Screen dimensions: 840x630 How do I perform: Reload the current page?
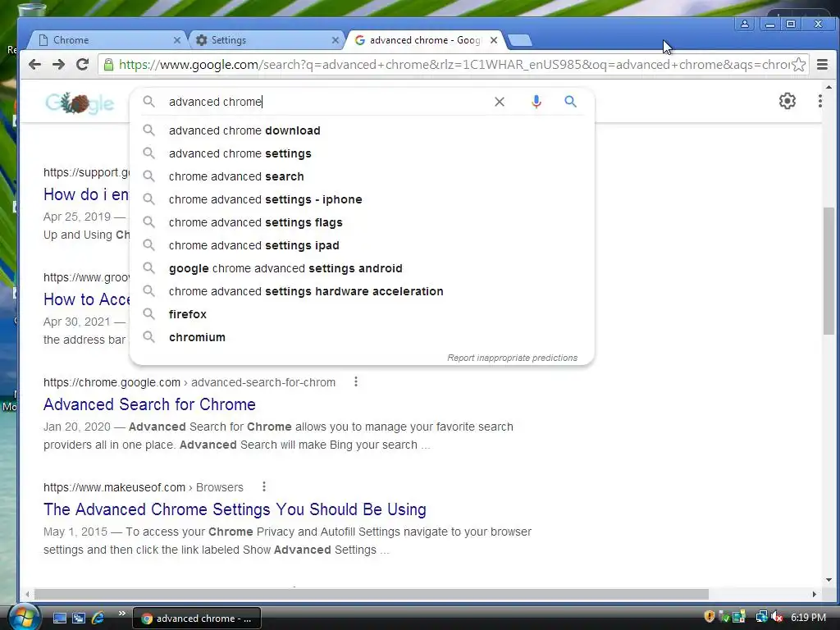point(83,65)
